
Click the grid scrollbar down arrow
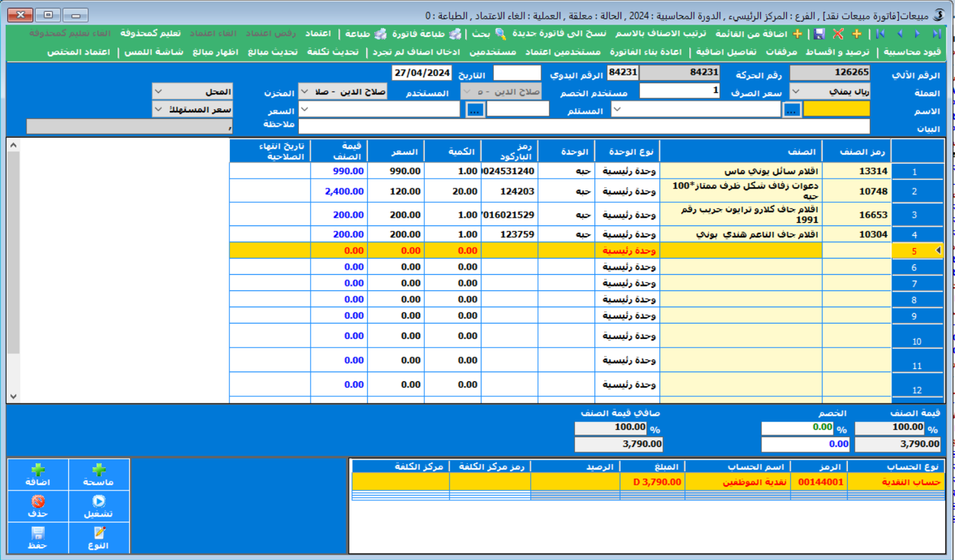click(x=13, y=396)
